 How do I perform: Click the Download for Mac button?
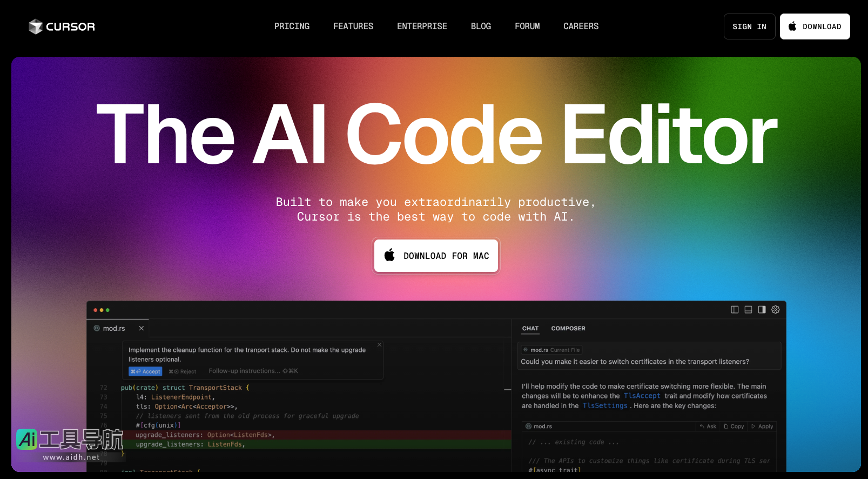point(436,256)
